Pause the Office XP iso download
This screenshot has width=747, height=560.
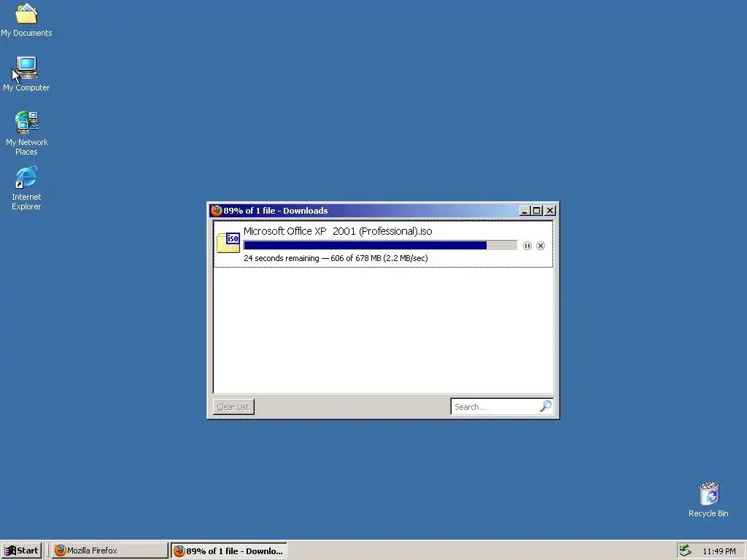[x=527, y=246]
